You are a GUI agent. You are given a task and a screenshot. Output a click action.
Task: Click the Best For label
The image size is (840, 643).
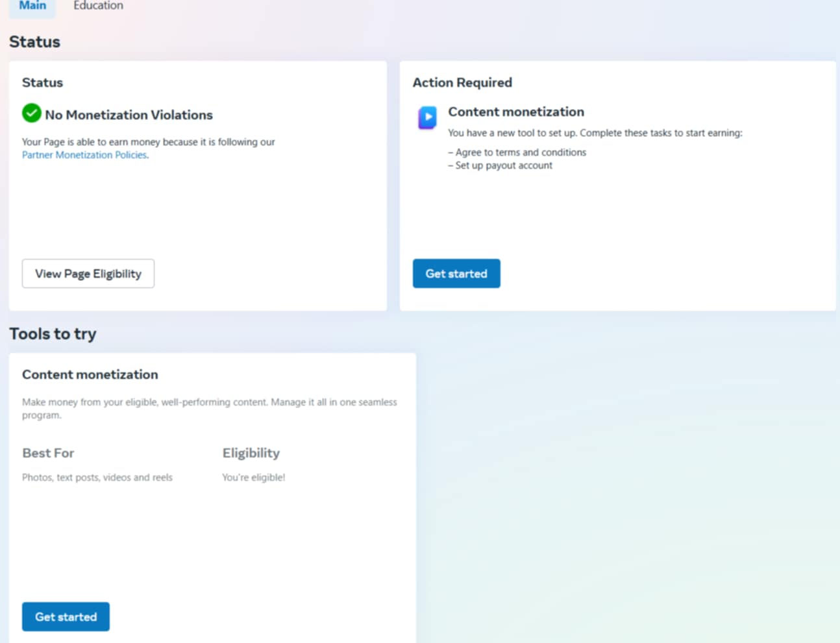[48, 453]
